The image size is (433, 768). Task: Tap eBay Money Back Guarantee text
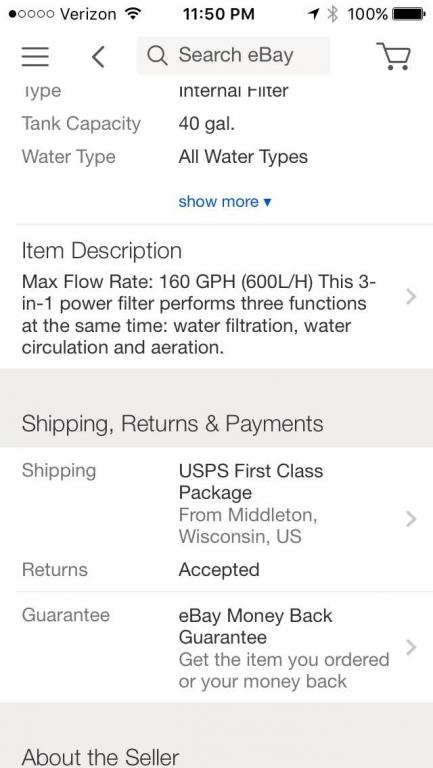(255, 626)
